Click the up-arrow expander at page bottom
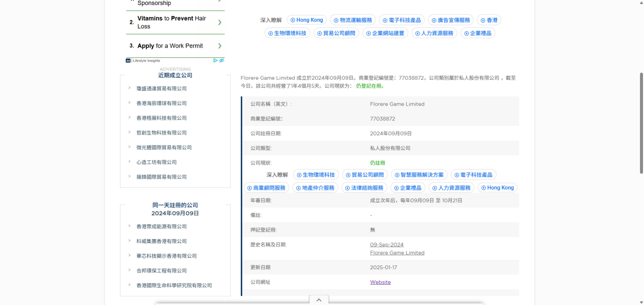The height and width of the screenshot is (305, 644). pos(319,299)
